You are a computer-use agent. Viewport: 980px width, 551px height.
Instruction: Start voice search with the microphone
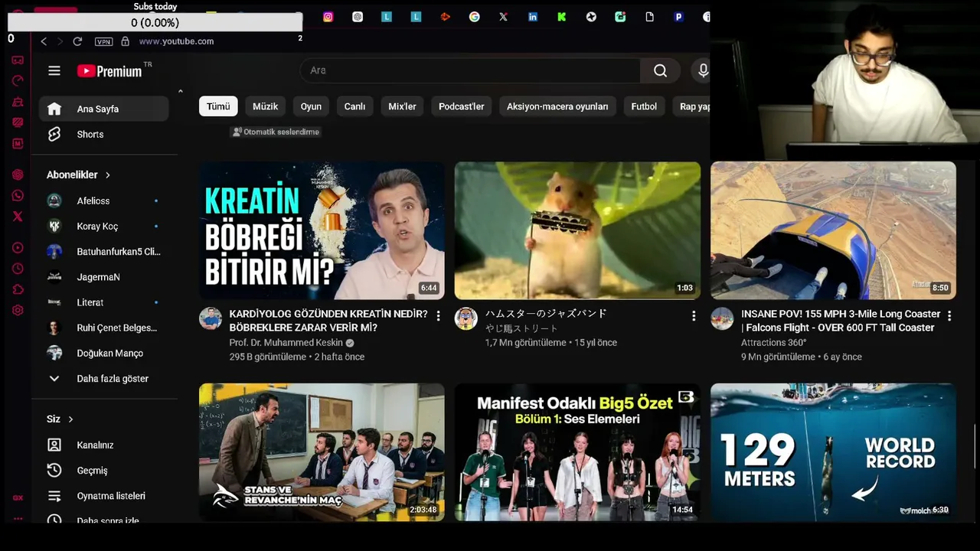(x=703, y=70)
